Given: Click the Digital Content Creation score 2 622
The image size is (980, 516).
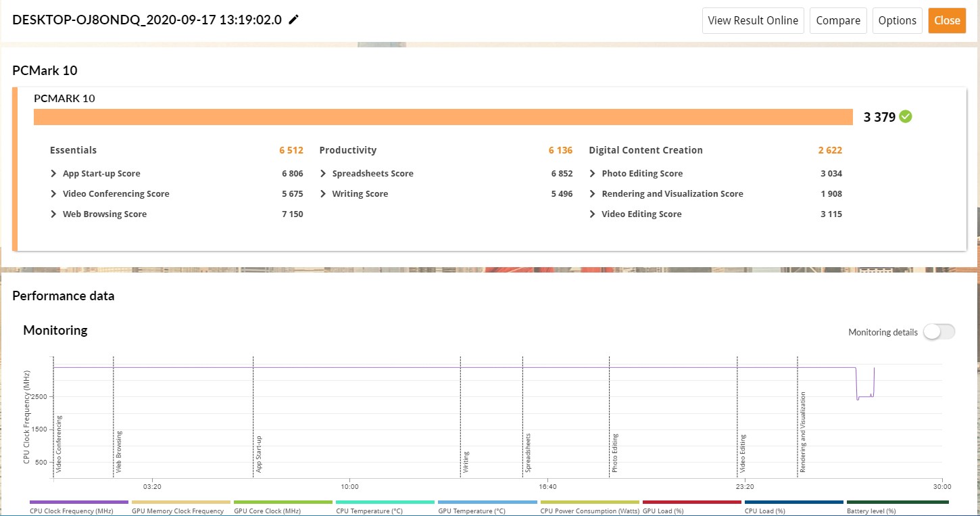Looking at the screenshot, I should pos(831,150).
